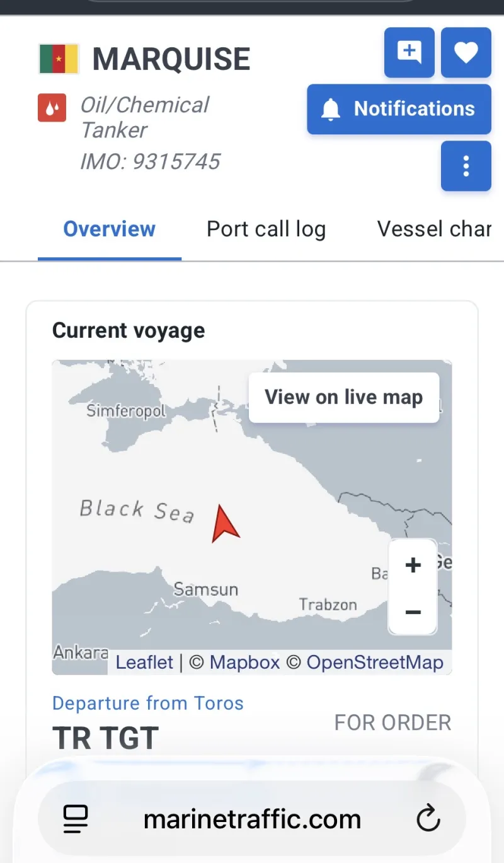Viewport: 504px width, 863px height.
Task: Open browser page menu icon
Action: (76, 820)
